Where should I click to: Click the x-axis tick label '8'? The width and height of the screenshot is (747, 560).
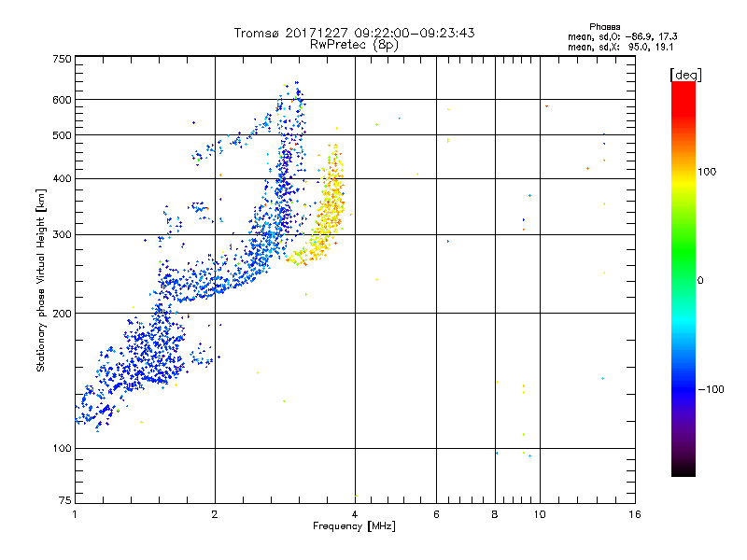click(495, 514)
